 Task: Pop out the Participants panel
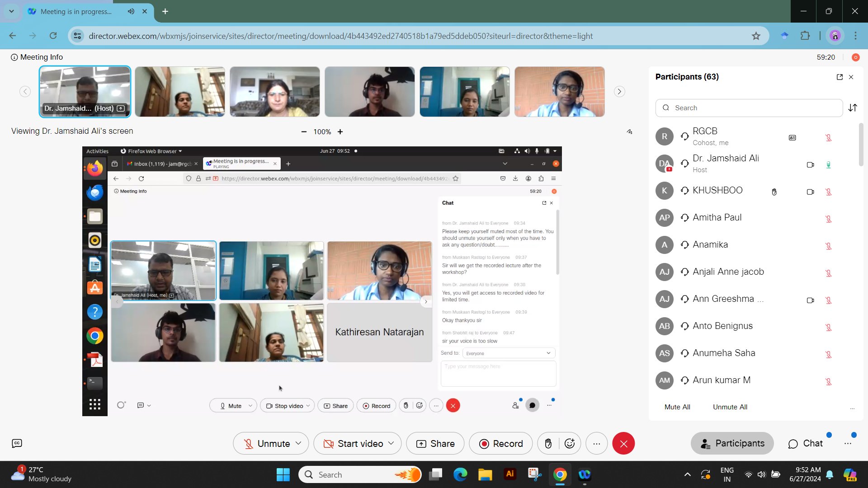point(840,77)
